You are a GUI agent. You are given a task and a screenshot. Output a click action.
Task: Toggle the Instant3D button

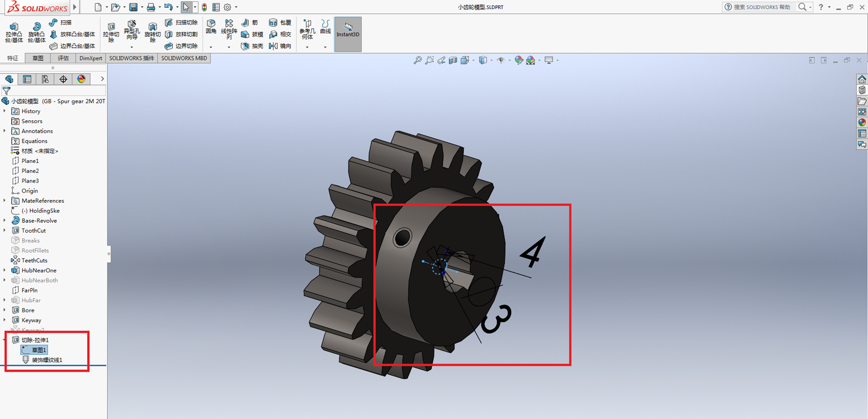point(348,34)
